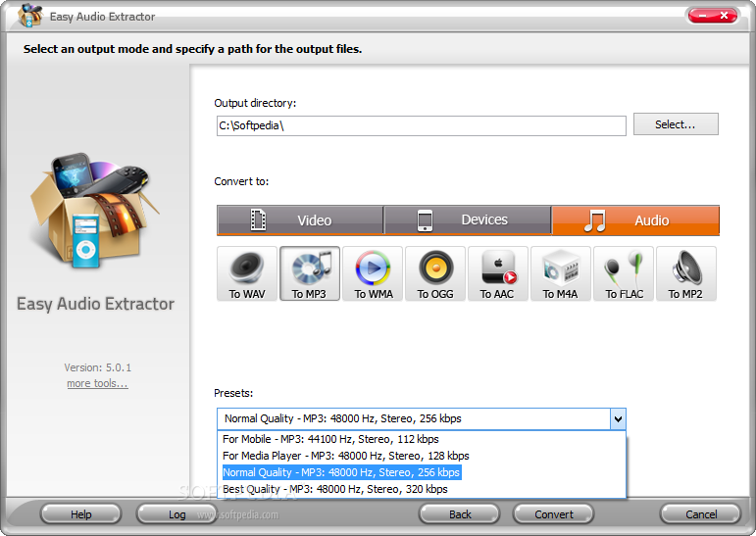Click the Output directory path field
The image size is (756, 536).
pos(422,125)
